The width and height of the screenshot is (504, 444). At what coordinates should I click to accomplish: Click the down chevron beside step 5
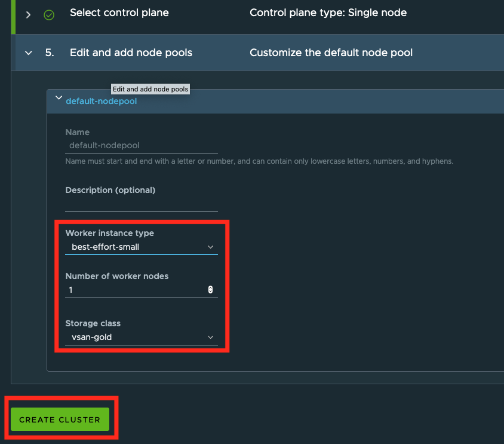tap(28, 53)
